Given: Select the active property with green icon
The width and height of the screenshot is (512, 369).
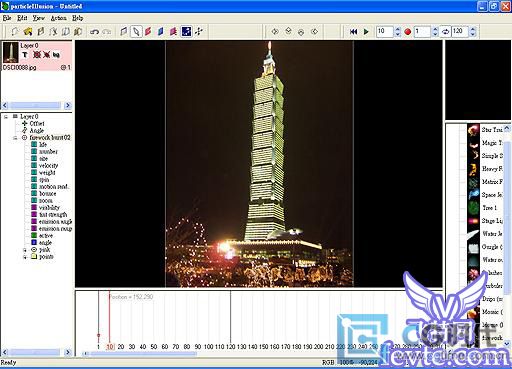Looking at the screenshot, I should tap(46, 236).
